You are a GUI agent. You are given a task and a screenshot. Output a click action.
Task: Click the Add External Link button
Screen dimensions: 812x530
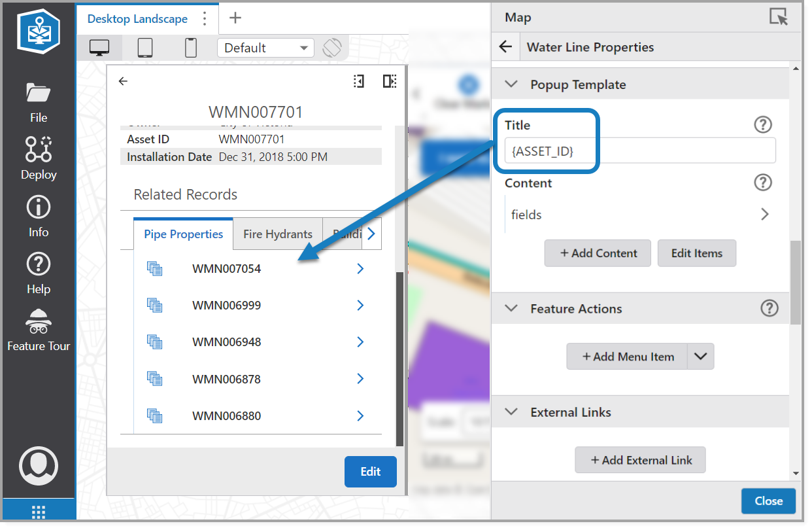click(x=641, y=460)
